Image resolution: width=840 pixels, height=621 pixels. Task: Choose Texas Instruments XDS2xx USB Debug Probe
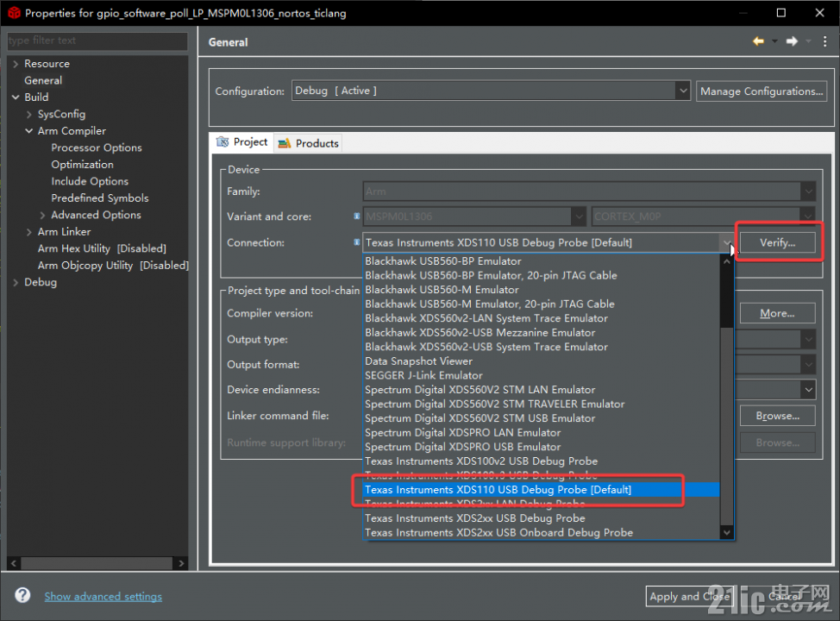tap(541, 518)
